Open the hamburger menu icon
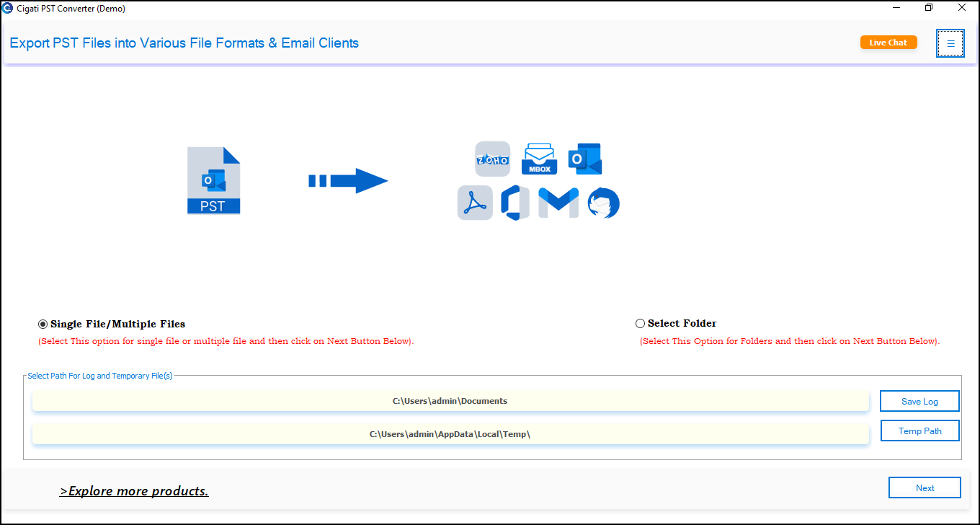This screenshot has width=980, height=525. (950, 43)
